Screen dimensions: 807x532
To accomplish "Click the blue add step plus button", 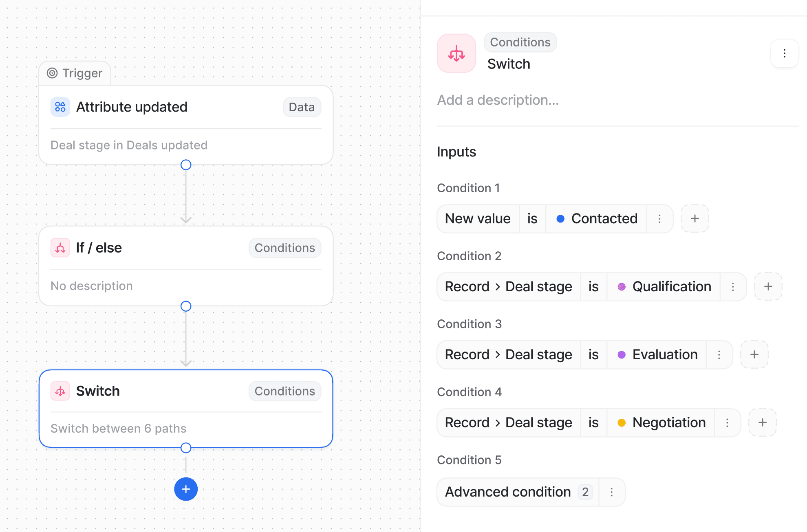I will (186, 489).
